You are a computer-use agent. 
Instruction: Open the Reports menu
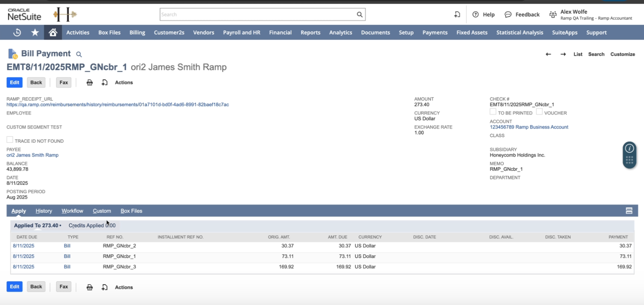click(x=310, y=32)
